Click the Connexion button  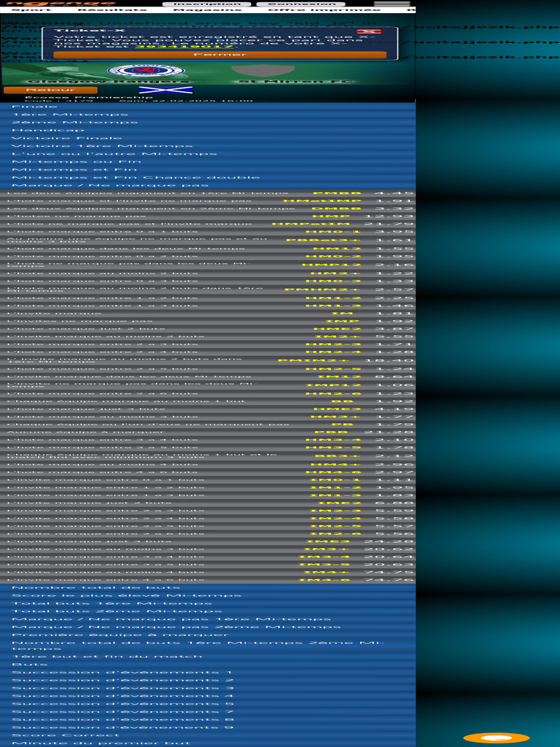pyautogui.click(x=302, y=4)
